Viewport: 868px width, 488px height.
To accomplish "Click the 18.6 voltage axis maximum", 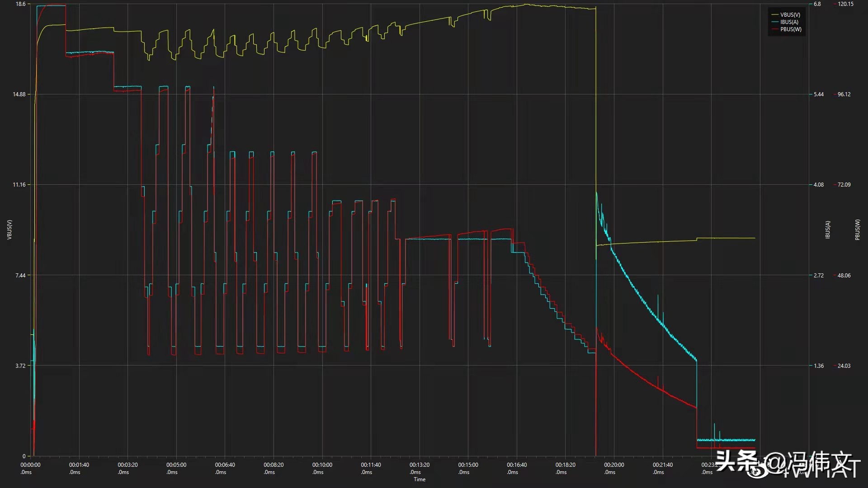I will pyautogui.click(x=20, y=4).
